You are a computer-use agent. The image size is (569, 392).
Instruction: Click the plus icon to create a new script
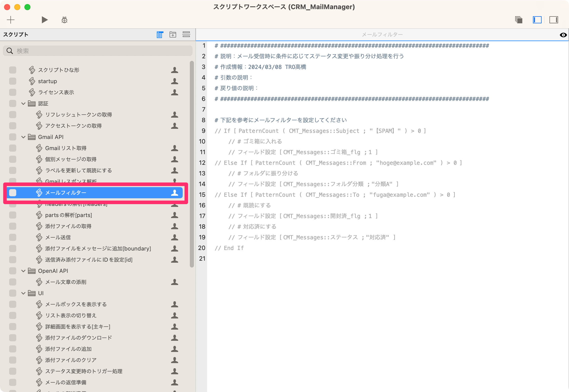pyautogui.click(x=11, y=20)
